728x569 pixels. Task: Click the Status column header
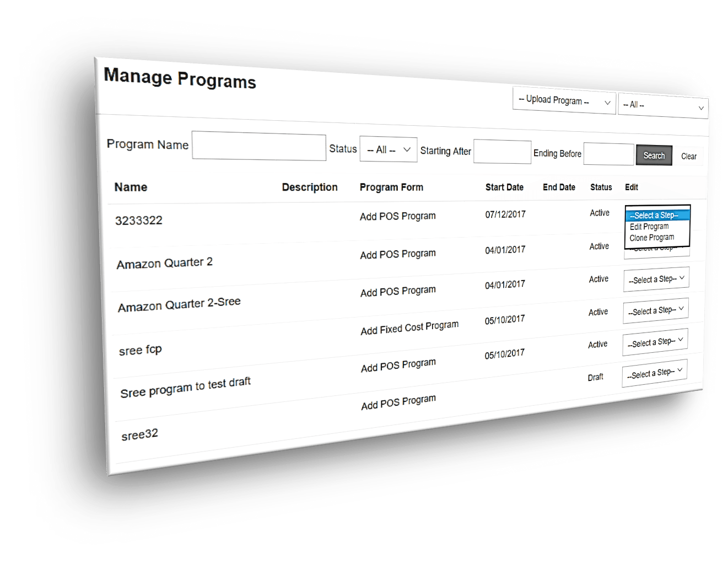pyautogui.click(x=601, y=187)
